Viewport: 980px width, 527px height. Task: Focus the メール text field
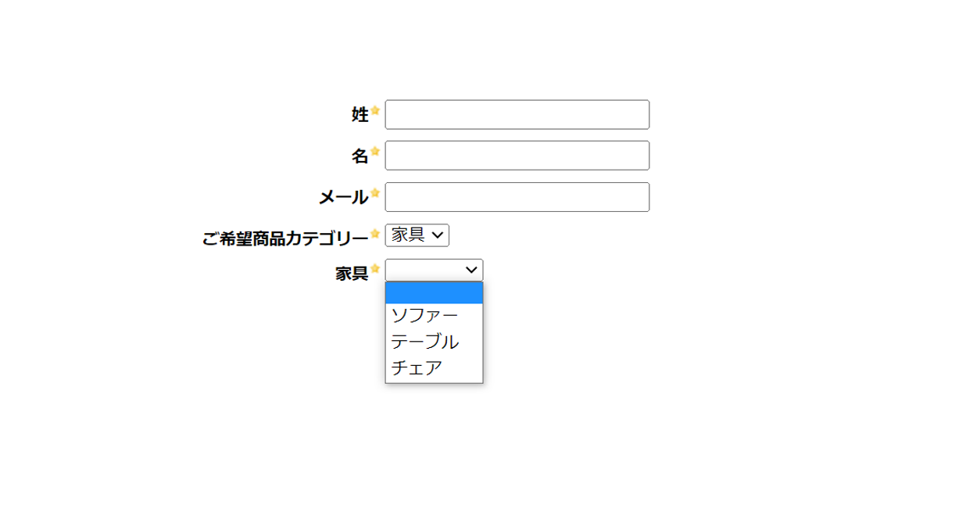pyautogui.click(x=517, y=196)
